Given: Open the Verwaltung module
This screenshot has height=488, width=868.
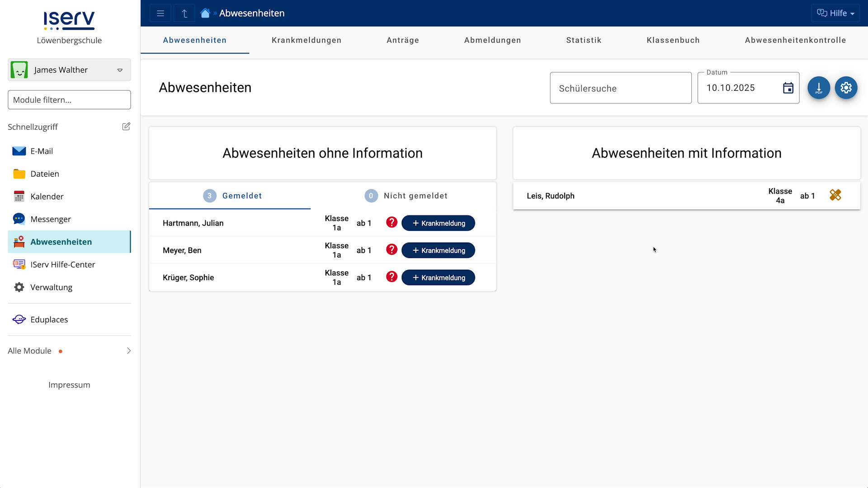Looking at the screenshot, I should (x=51, y=287).
